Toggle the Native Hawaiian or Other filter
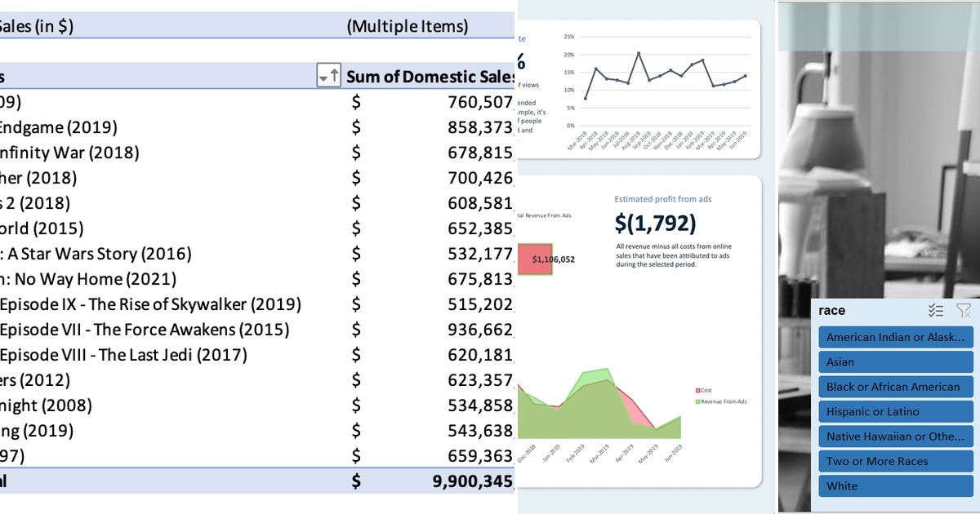The width and height of the screenshot is (980, 514). coord(895,436)
